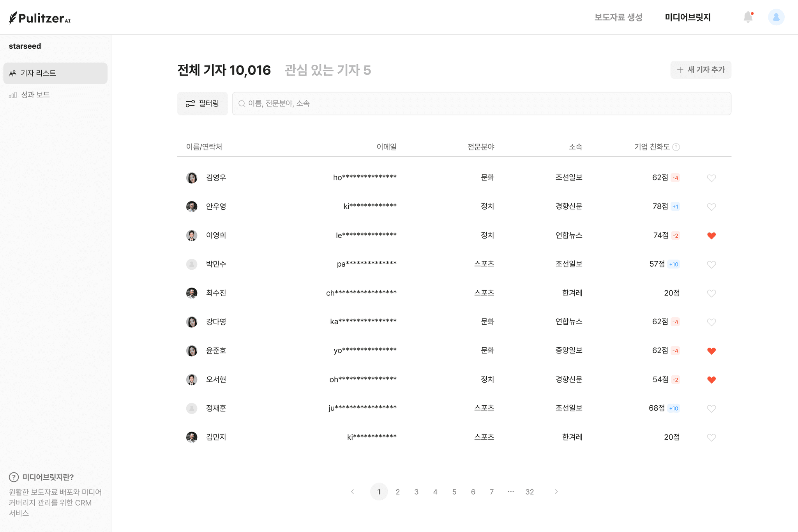Switch to the 관심 있는 기자 5 tab
Screen dimensions: 798x532
tap(328, 70)
